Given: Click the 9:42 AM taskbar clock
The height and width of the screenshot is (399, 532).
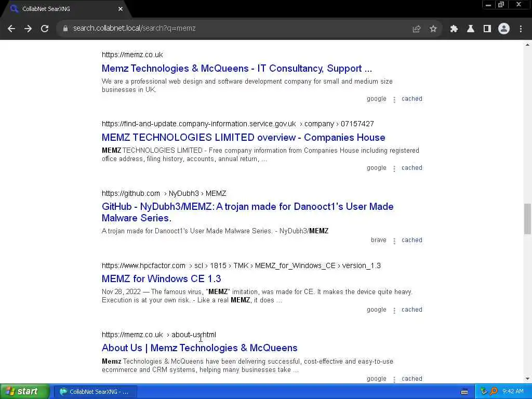Looking at the screenshot, I should [x=513, y=392].
